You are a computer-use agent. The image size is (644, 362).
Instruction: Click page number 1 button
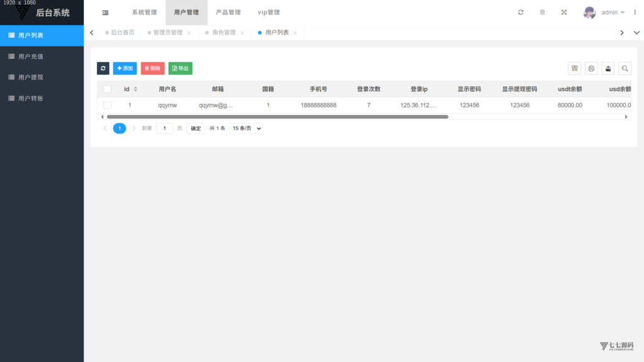tap(119, 128)
